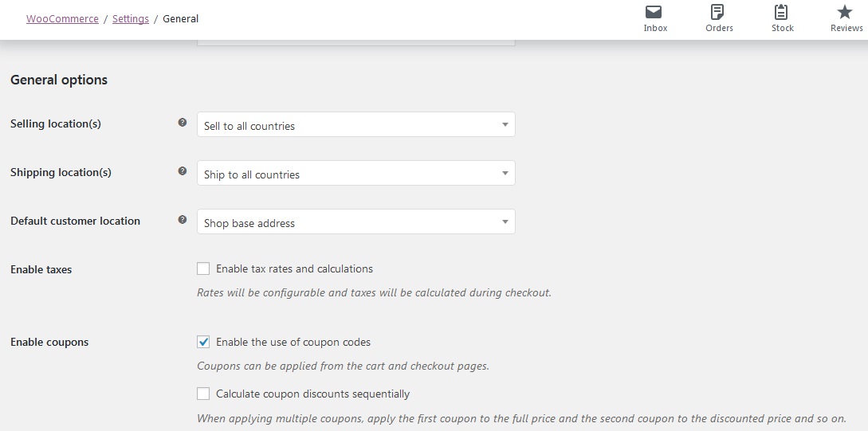Click the partially hidden field above General options

pos(356,42)
